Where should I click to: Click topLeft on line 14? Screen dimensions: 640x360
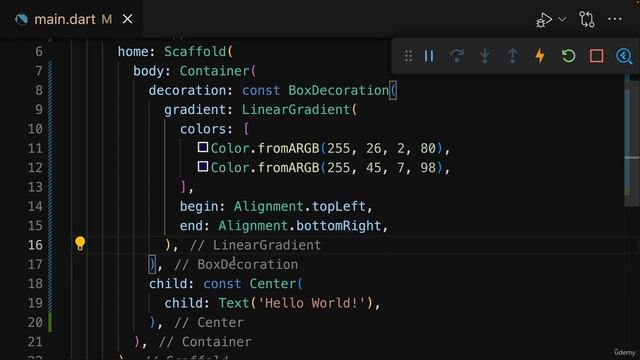pyautogui.click(x=338, y=206)
